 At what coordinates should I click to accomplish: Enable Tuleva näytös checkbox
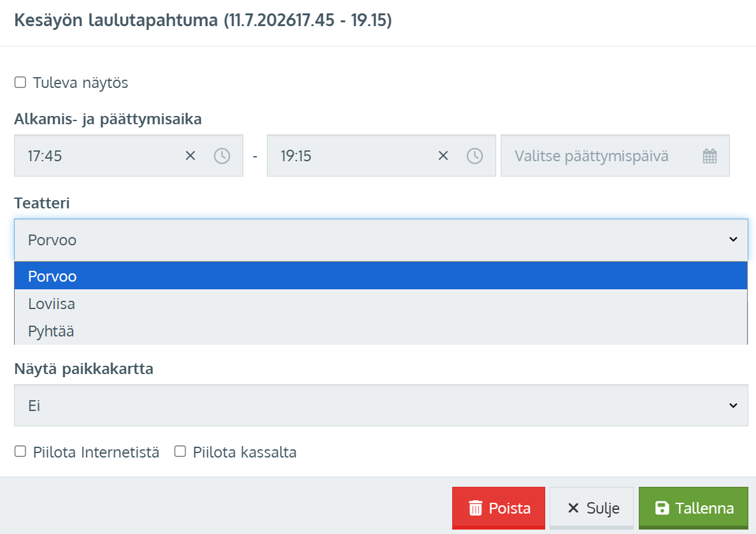coord(20,82)
